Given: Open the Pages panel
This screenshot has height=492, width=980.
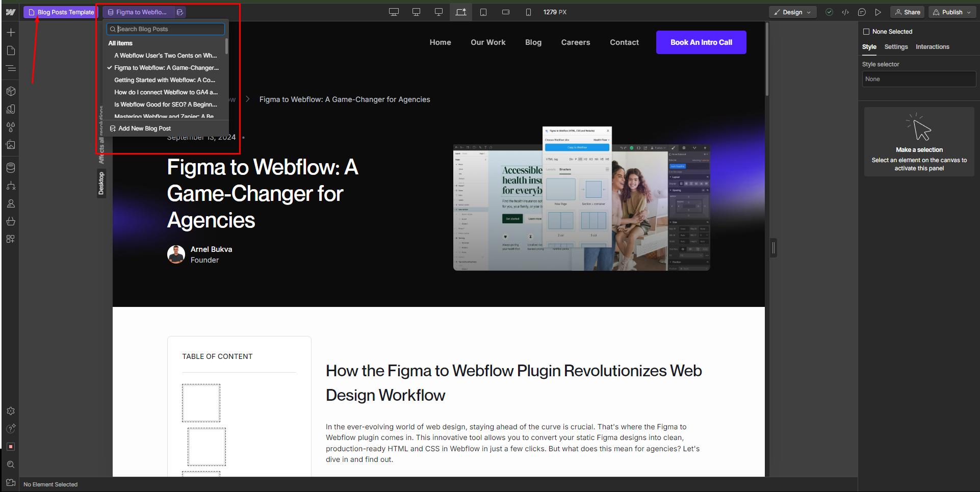Looking at the screenshot, I should tap(11, 50).
